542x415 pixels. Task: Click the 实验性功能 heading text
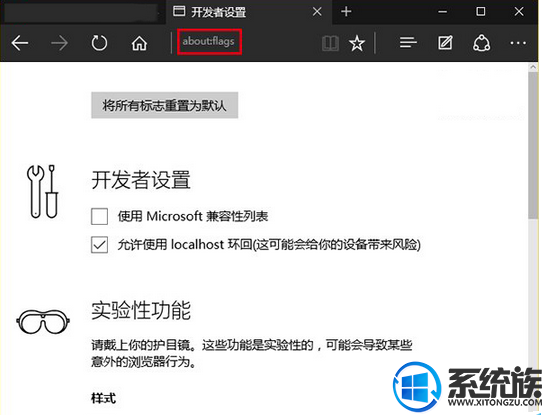click(141, 310)
